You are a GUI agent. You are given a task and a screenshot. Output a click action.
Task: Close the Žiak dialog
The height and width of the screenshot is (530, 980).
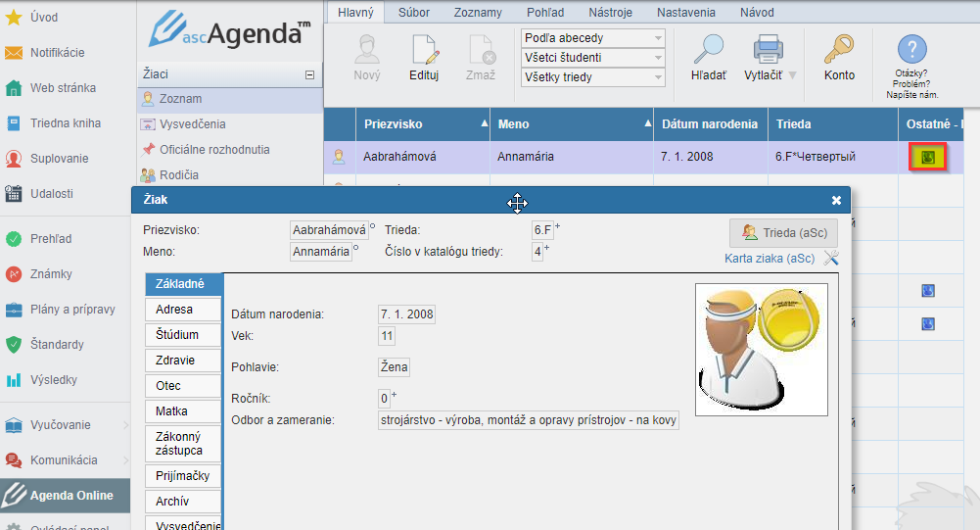point(836,200)
